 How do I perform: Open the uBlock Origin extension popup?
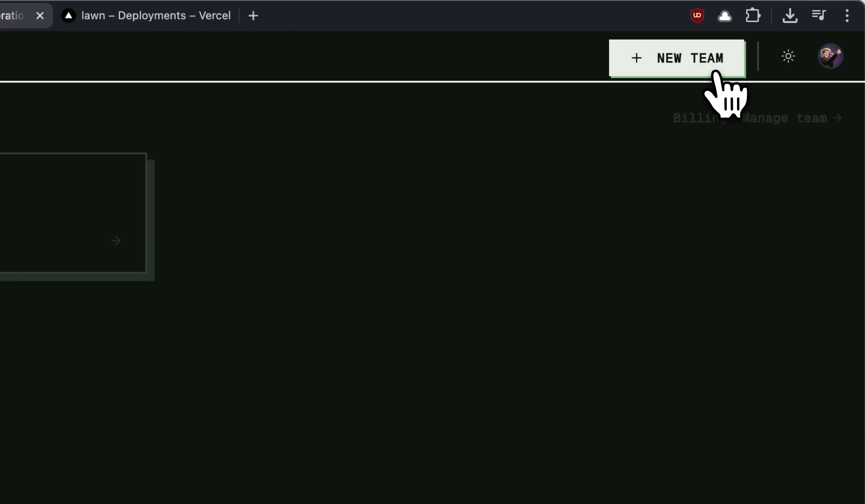[x=697, y=15]
